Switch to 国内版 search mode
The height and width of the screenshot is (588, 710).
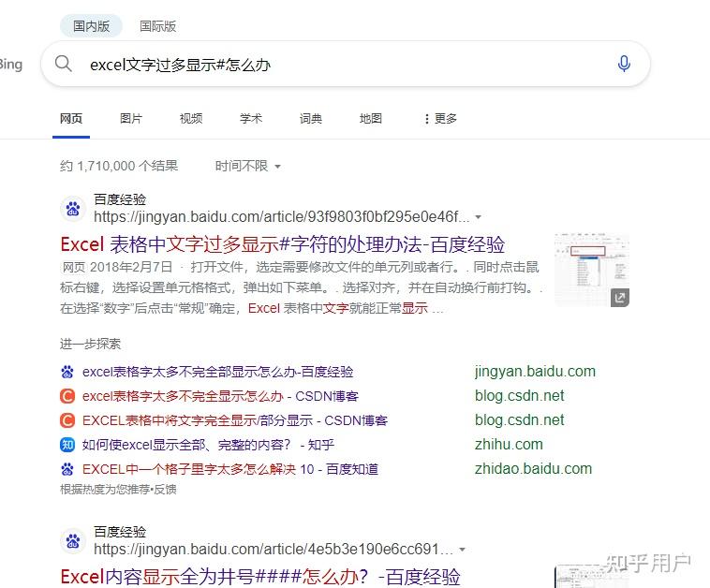click(92, 26)
